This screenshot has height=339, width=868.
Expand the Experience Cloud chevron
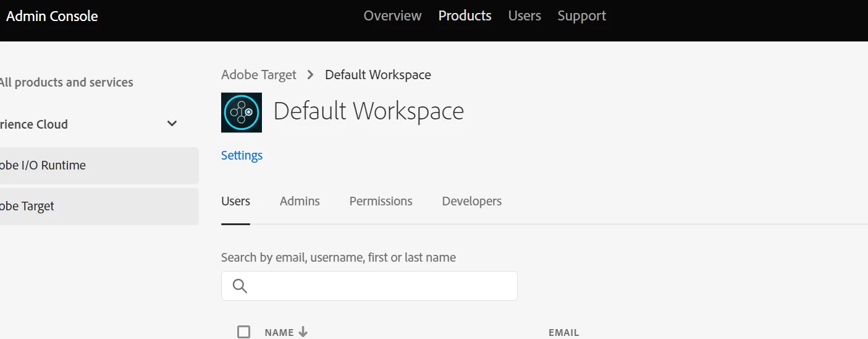pyautogui.click(x=172, y=124)
